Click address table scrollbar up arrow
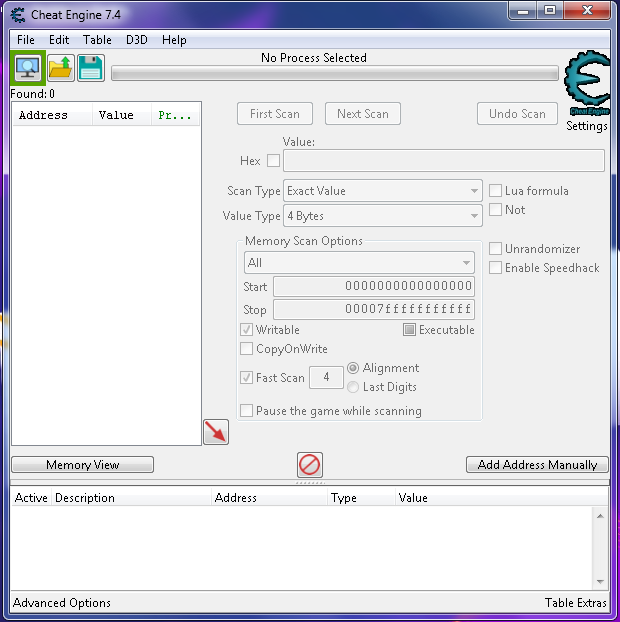The image size is (620, 622). (x=600, y=516)
